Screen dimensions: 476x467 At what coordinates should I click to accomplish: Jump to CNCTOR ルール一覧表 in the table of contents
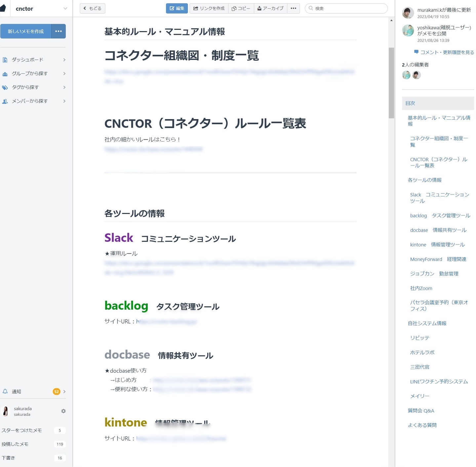coord(439,162)
